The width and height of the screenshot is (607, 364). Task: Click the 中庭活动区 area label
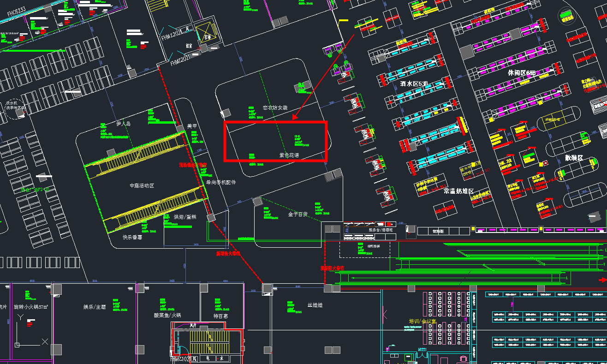142,185
